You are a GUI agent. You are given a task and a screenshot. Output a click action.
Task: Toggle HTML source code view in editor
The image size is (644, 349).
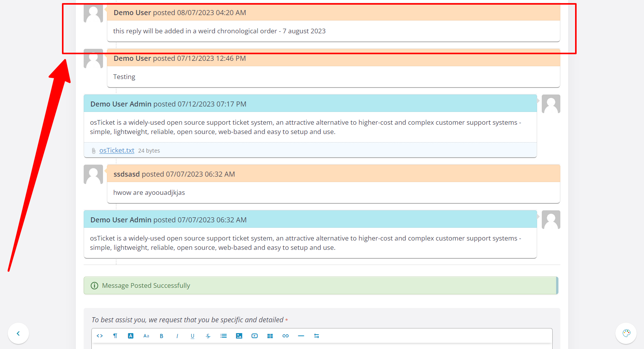tap(100, 336)
